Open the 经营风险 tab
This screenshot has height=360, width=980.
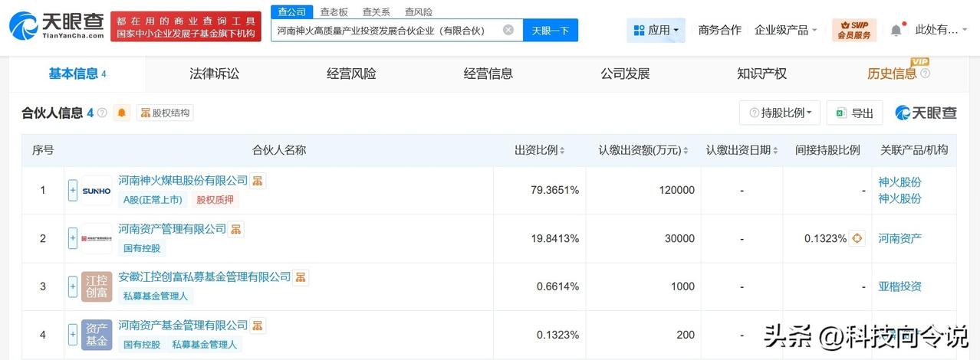tap(351, 74)
